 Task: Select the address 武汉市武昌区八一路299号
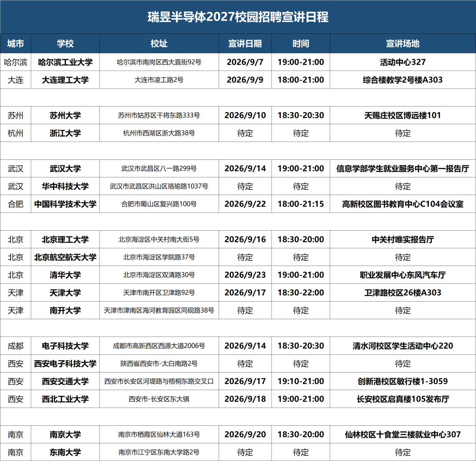(x=159, y=169)
